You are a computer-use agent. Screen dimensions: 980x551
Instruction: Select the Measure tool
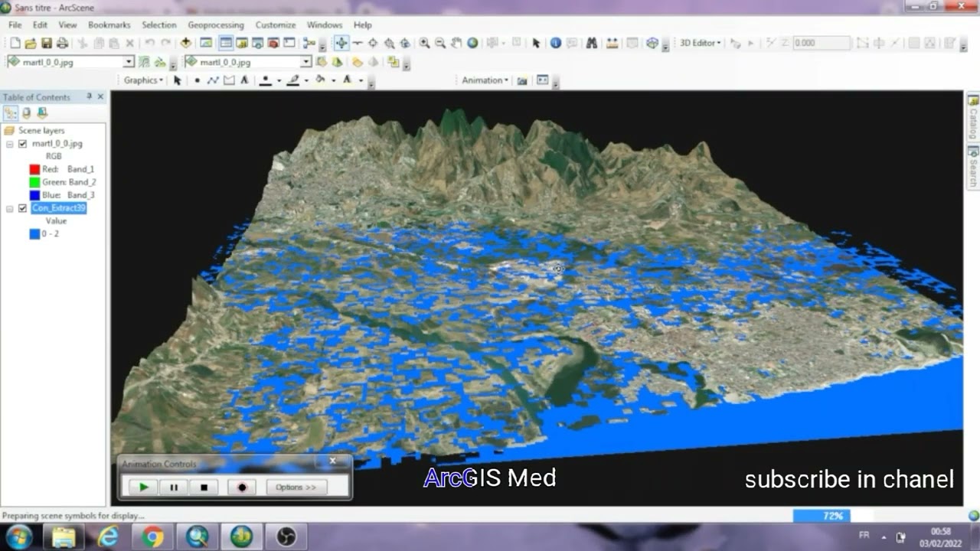(612, 44)
